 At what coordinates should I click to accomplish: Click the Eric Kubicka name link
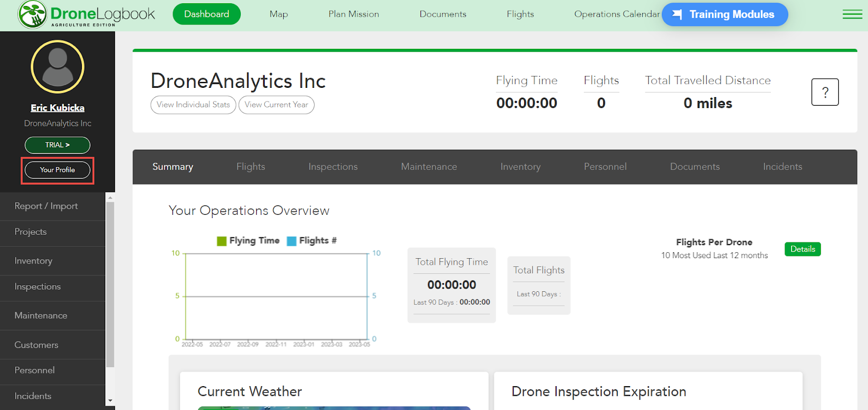[x=58, y=108]
